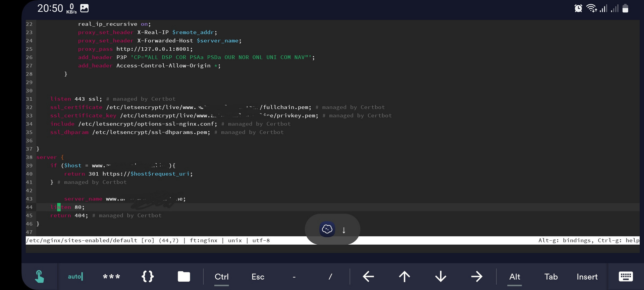Screen dimensions: 644x290
Task: Click X-Forwarded-Host $server_name line
Action: pyautogui.click(x=160, y=41)
